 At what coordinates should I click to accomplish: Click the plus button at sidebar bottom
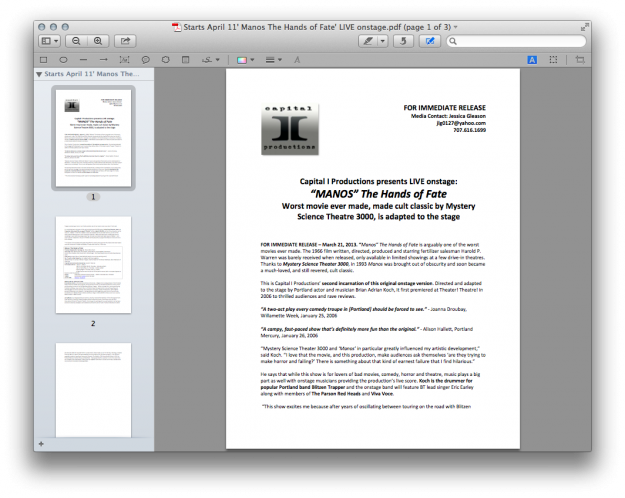pyautogui.click(x=41, y=444)
